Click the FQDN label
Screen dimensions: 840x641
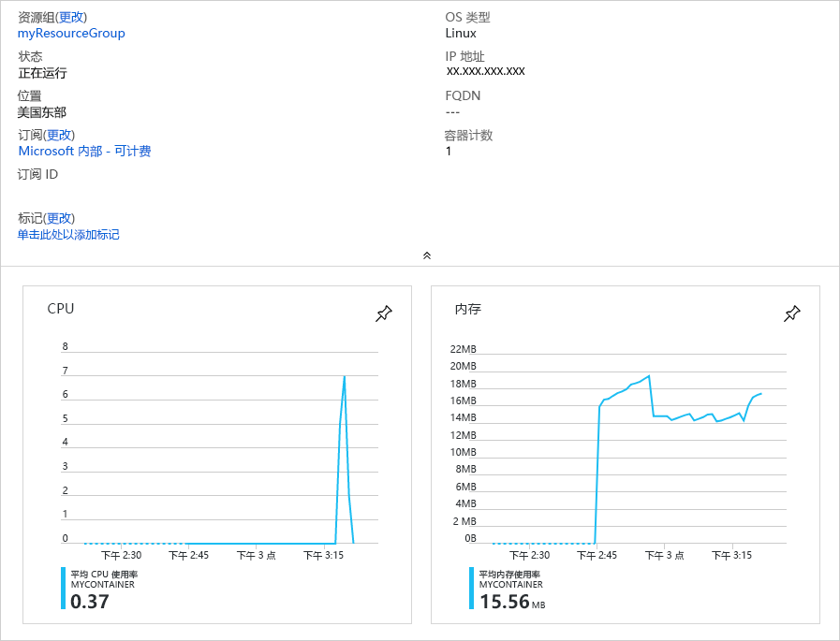[463, 95]
